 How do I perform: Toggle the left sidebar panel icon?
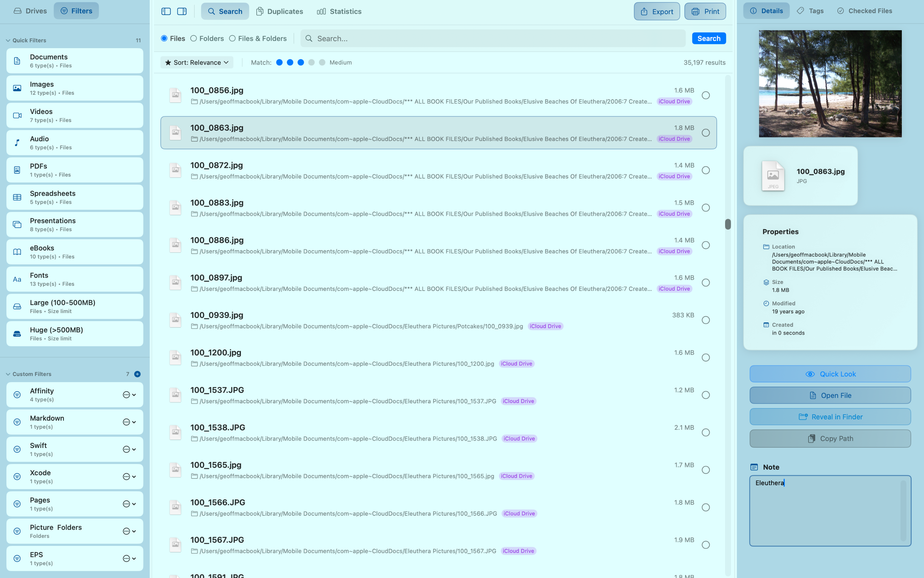coord(166,12)
